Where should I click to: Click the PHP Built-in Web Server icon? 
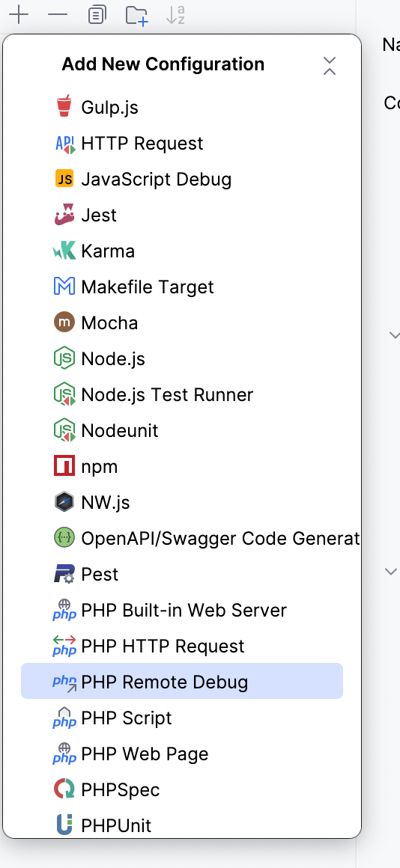pyautogui.click(x=64, y=610)
